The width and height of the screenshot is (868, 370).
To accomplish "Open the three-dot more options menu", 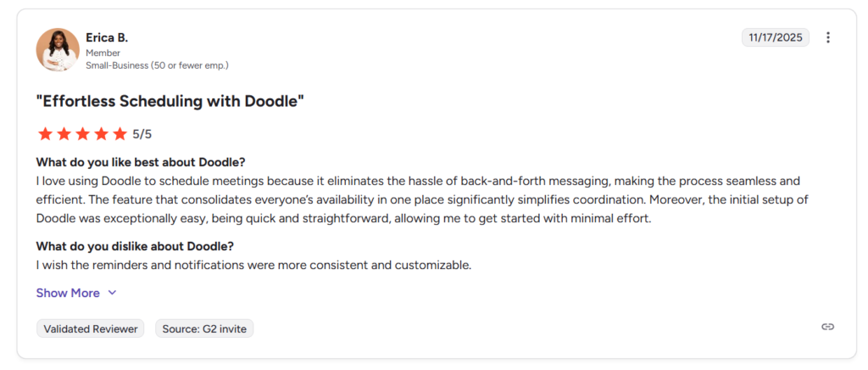I will [828, 37].
